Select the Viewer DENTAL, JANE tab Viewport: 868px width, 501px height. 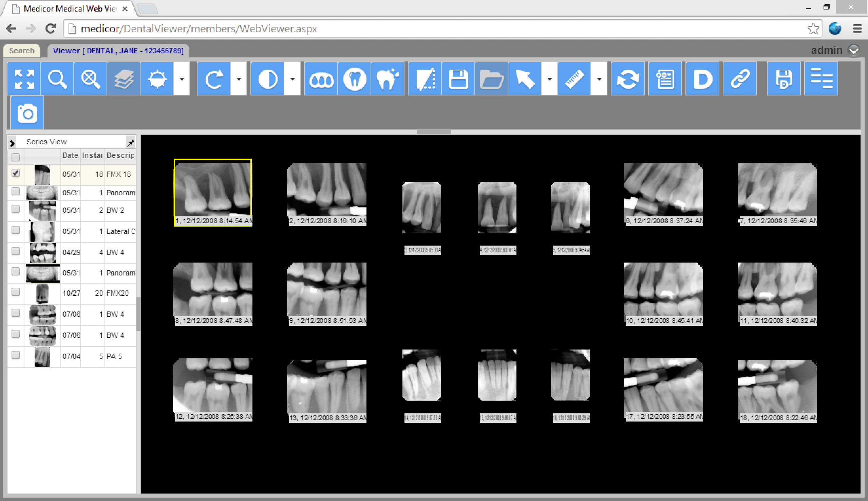pyautogui.click(x=118, y=51)
